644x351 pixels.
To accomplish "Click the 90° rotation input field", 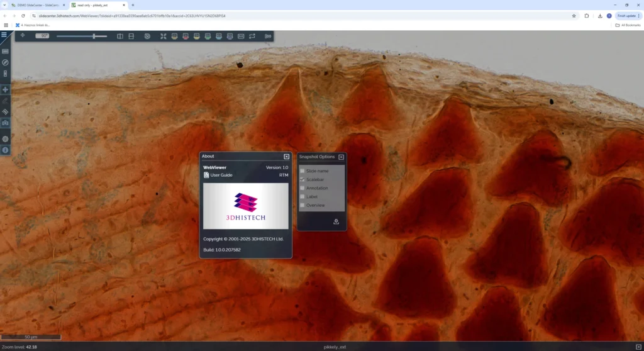I will (x=42, y=36).
